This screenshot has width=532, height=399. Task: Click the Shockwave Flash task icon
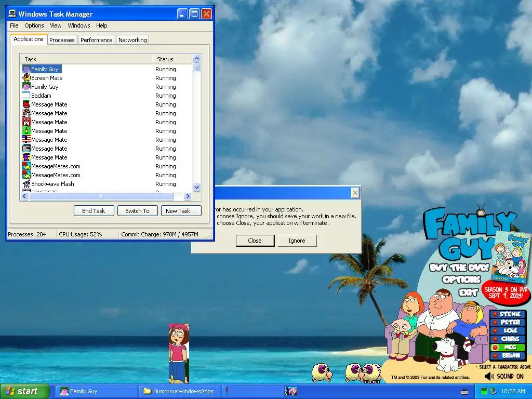tap(26, 183)
